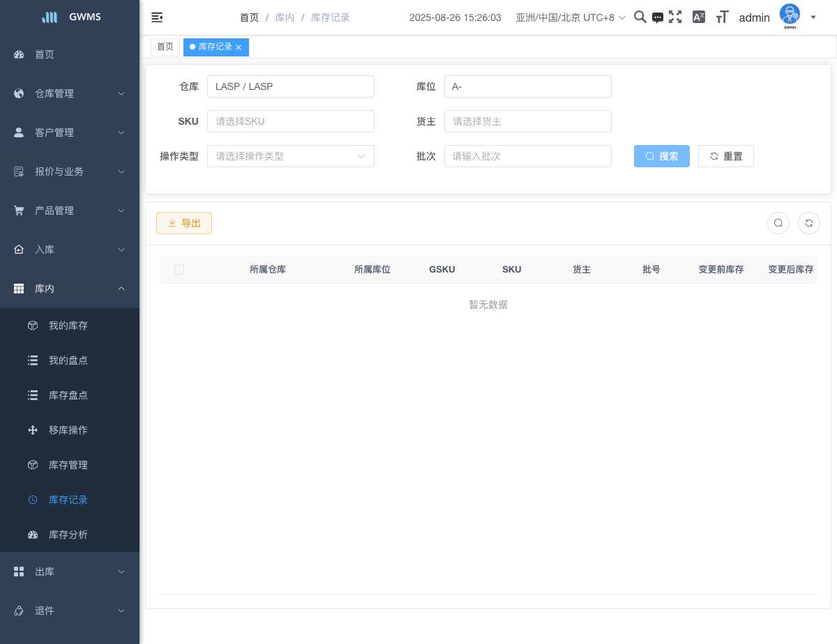Screen dimensions: 837x644
Task: Click the 重置 button
Action: (x=725, y=156)
